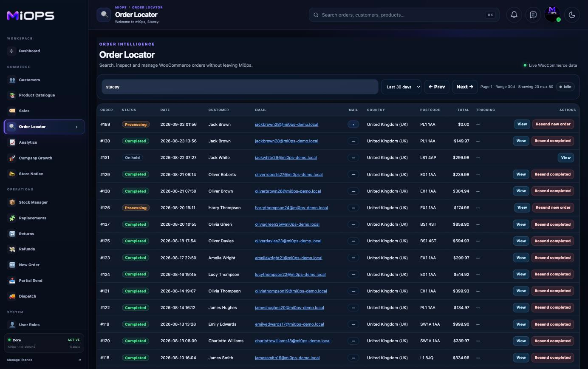Click the Customers sidebar icon

coord(12,80)
